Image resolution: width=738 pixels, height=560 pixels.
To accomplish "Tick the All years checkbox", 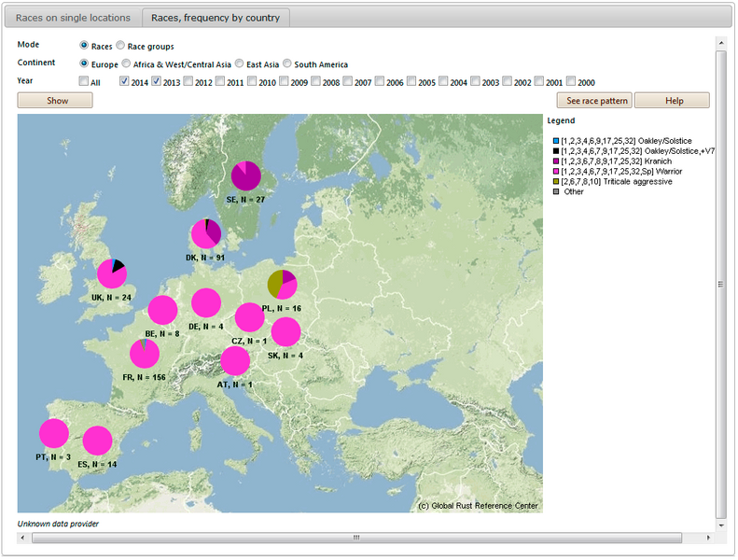I will point(83,81).
